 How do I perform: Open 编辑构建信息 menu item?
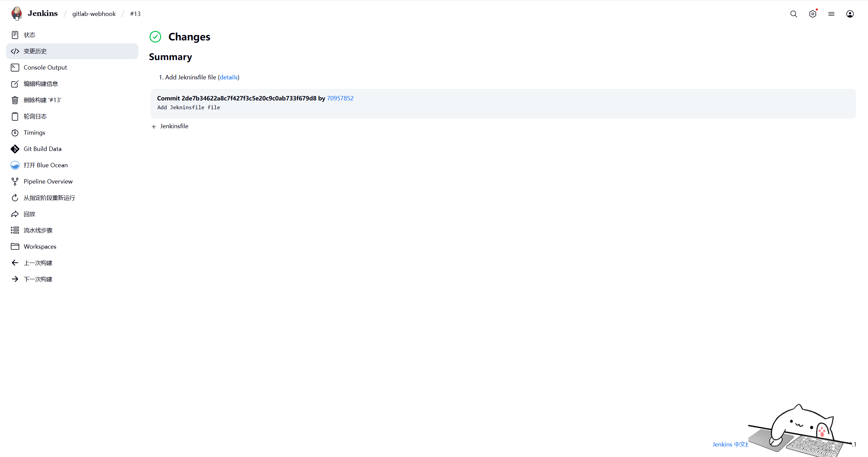tap(72, 84)
